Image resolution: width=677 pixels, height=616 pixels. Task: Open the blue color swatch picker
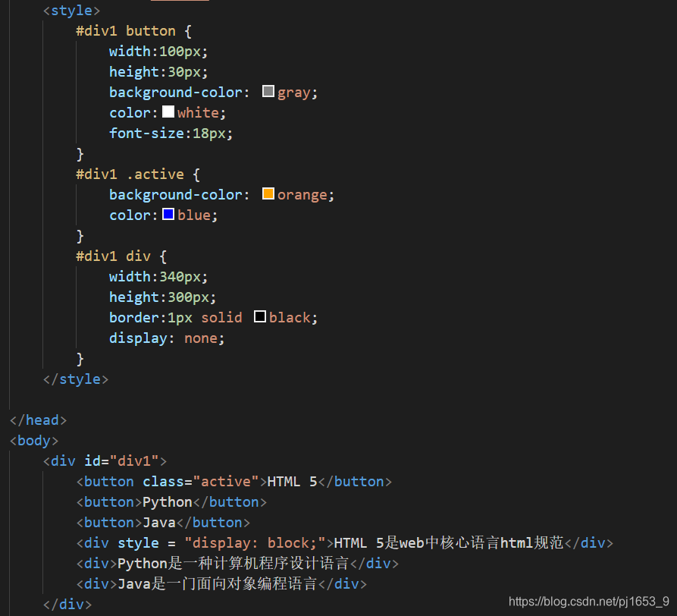(168, 214)
